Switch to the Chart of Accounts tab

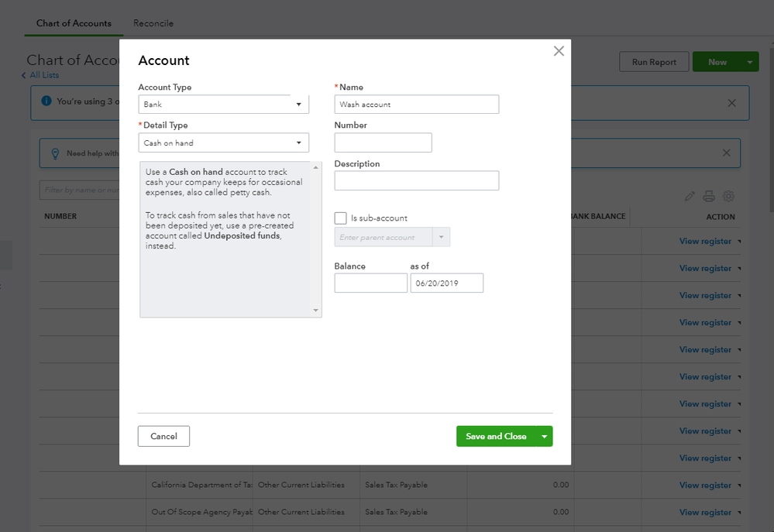pos(74,23)
